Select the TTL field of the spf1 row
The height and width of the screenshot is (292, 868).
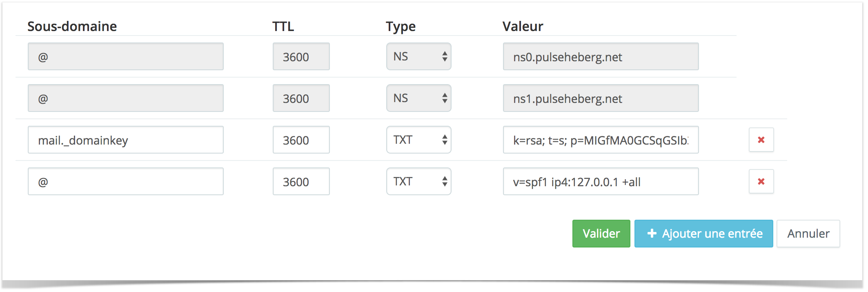pos(301,181)
